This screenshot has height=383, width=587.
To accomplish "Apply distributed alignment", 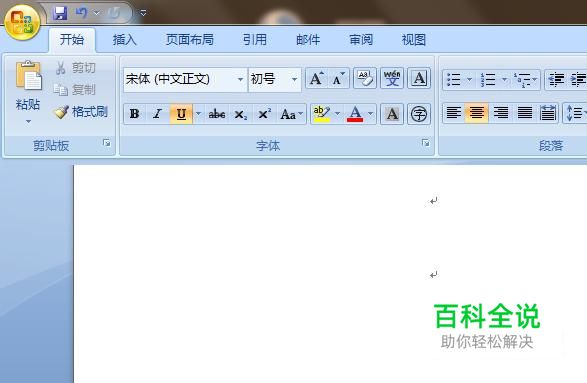I will pyautogui.click(x=548, y=113).
